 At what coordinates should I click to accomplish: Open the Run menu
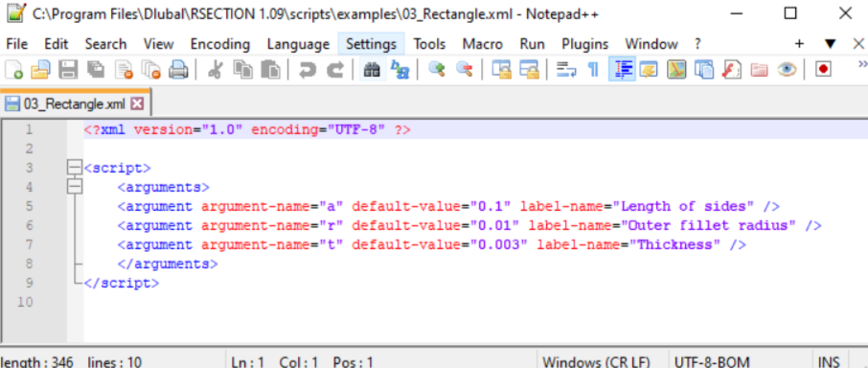point(532,44)
